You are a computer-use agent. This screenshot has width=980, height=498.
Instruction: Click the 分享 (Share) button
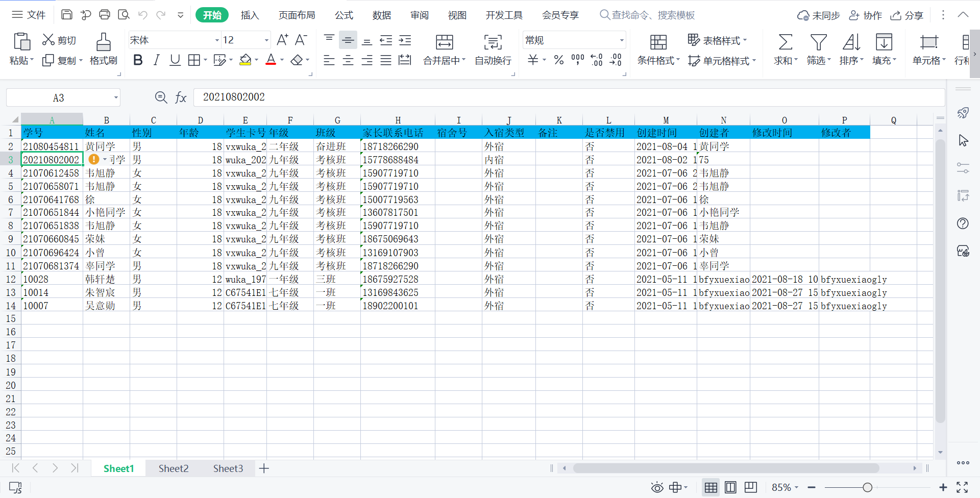pyautogui.click(x=907, y=15)
